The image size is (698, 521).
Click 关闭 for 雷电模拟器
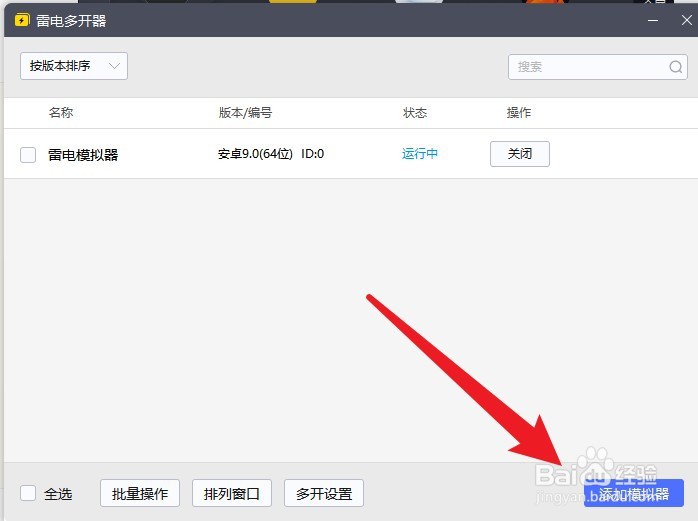click(x=519, y=154)
